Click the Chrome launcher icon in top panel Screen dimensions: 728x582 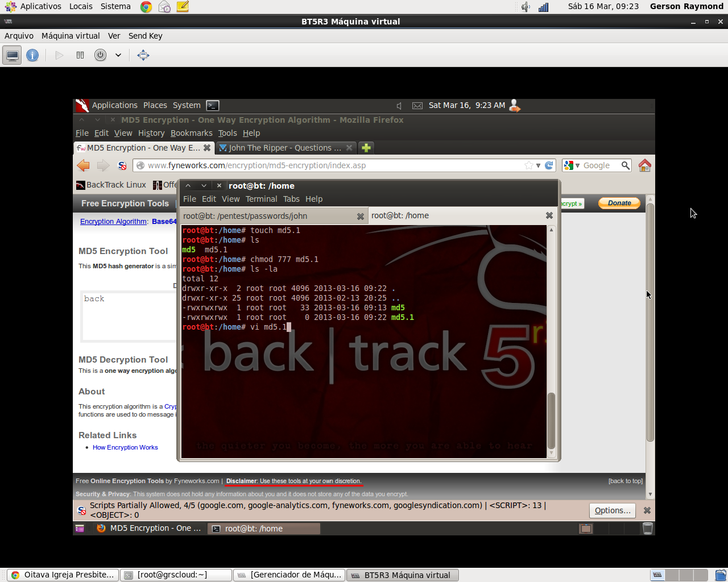(x=146, y=7)
